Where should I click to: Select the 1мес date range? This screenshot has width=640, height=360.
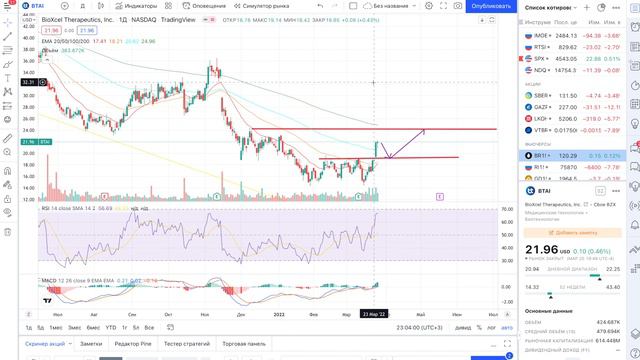56,328
